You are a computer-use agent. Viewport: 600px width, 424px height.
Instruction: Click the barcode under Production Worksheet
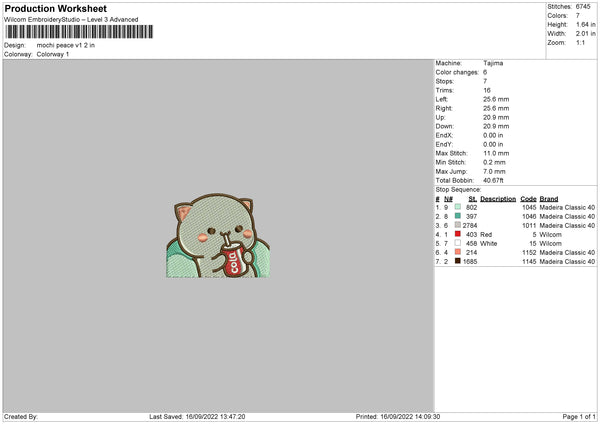(79, 32)
